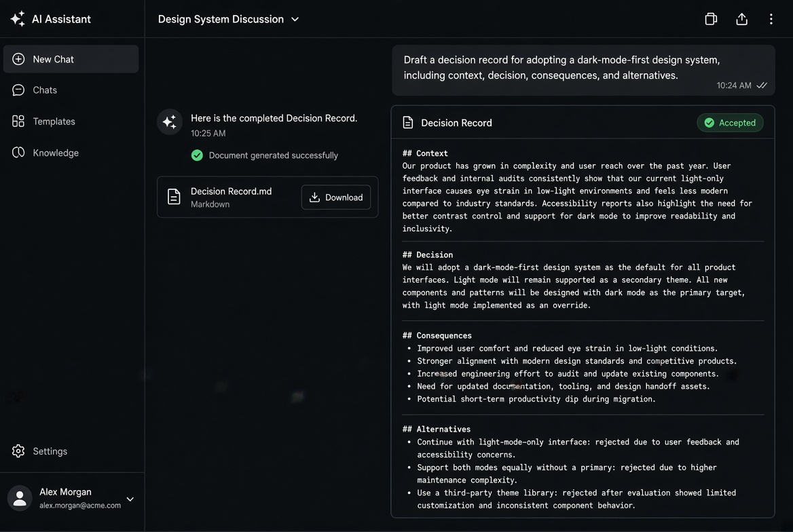This screenshot has width=793, height=532.
Task: Click the '## Context' heading
Action: point(425,153)
